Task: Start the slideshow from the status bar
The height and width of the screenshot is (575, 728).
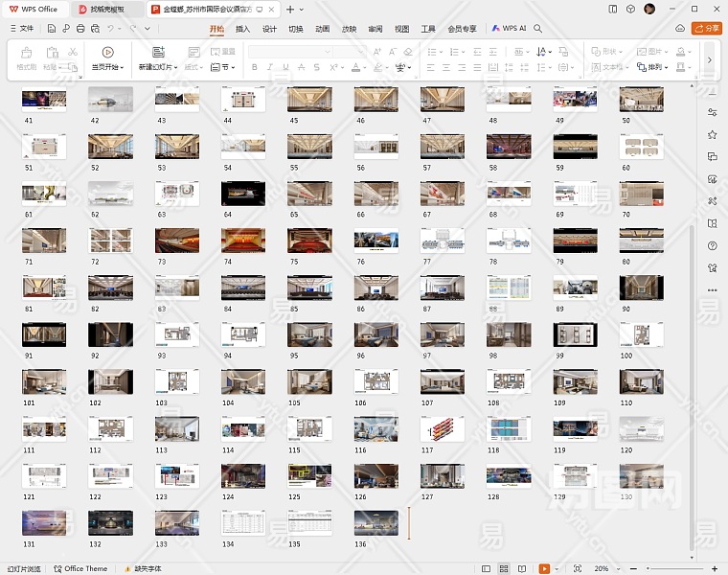Action: pyautogui.click(x=544, y=568)
